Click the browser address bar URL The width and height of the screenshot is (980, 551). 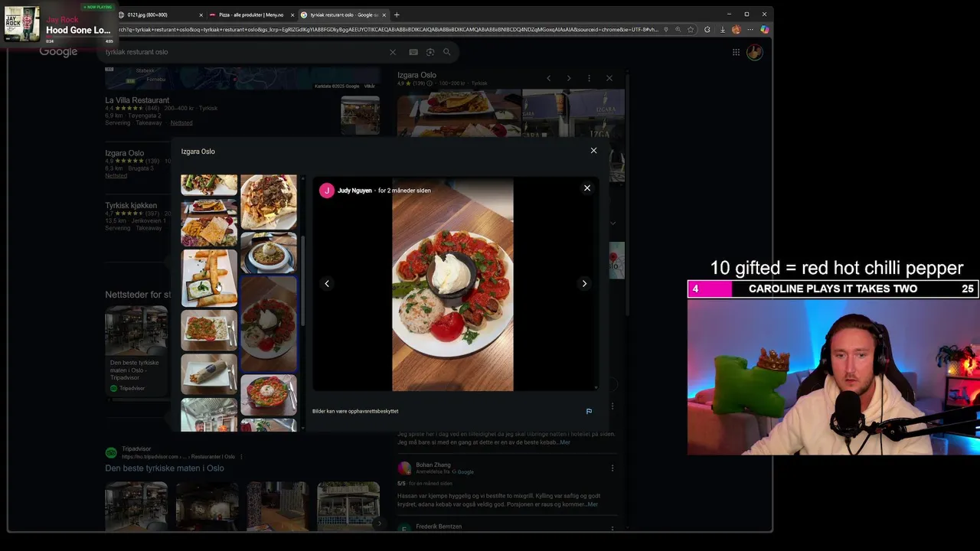pyautogui.click(x=388, y=30)
